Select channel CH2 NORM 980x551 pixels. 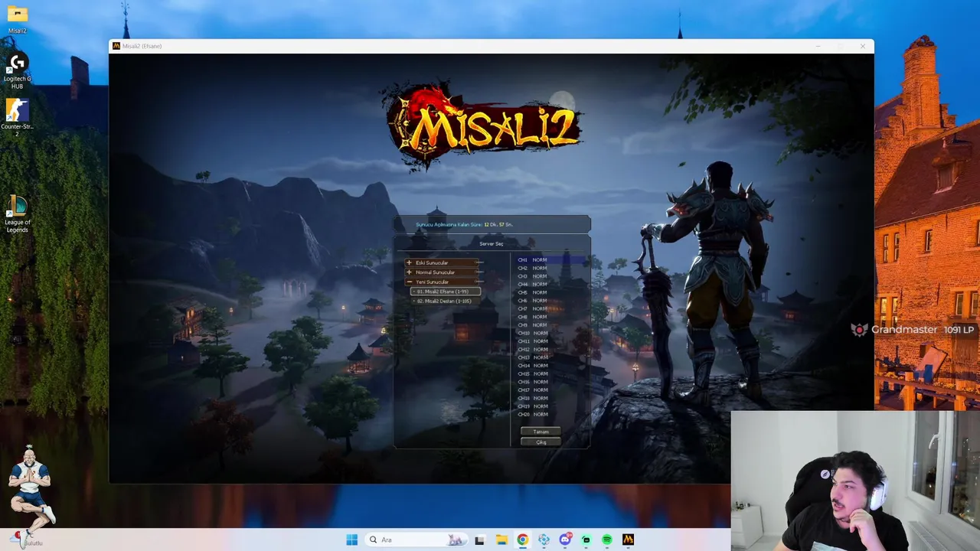[550, 268]
